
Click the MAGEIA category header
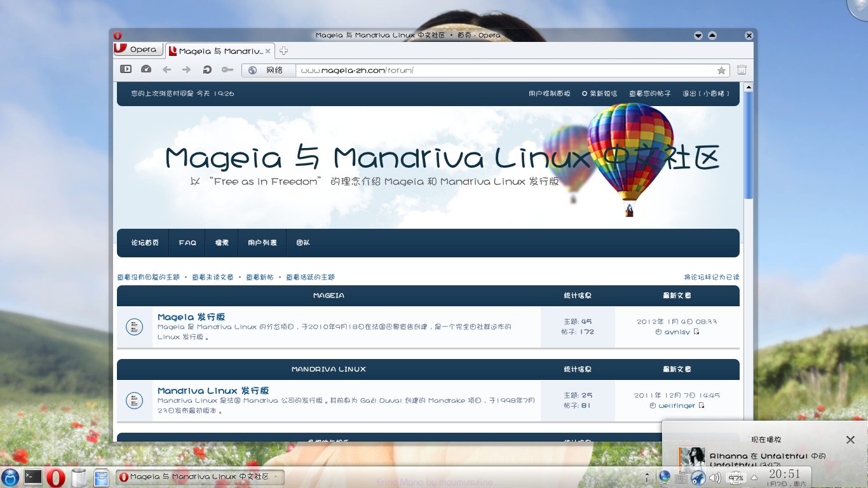(x=329, y=295)
